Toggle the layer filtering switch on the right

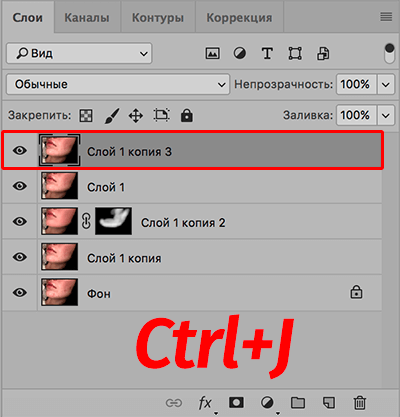(389, 53)
